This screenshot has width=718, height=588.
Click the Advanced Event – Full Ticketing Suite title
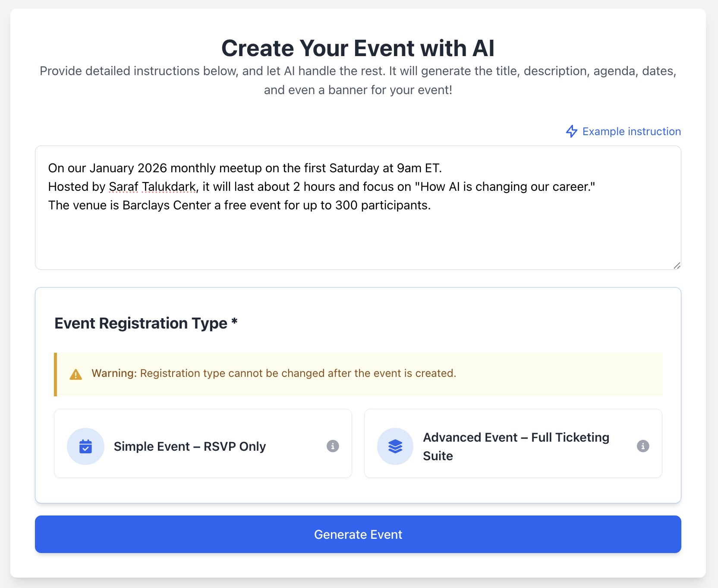pos(516,446)
